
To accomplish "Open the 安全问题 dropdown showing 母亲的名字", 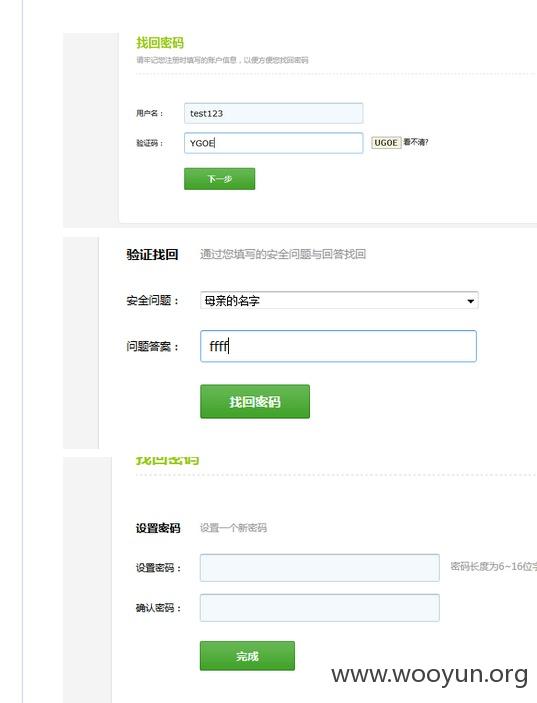I will click(339, 300).
